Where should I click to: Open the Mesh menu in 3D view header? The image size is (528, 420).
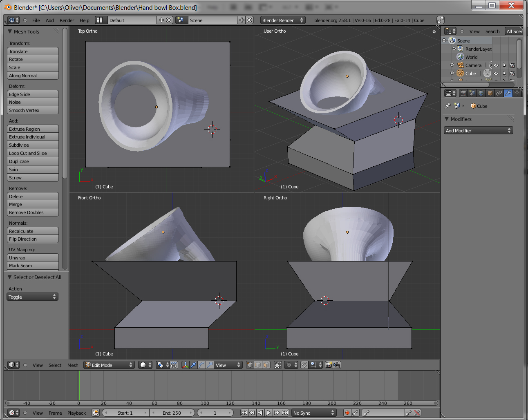(x=73, y=365)
